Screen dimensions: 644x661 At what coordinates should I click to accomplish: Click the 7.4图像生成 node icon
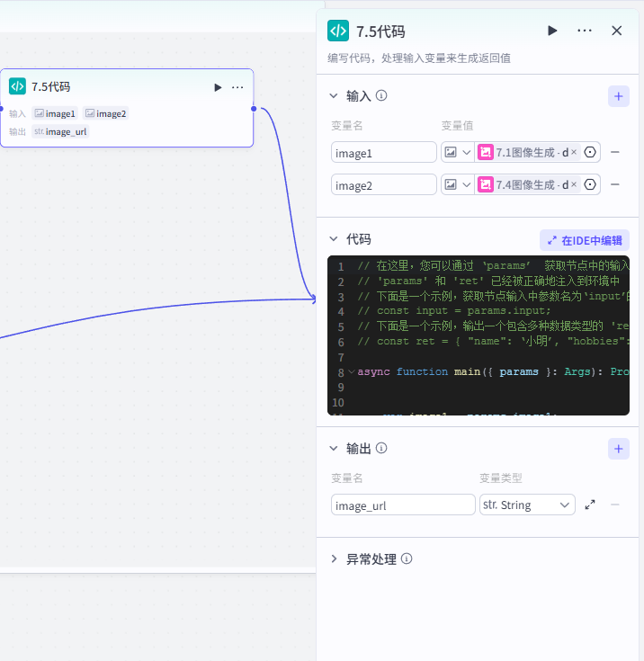486,184
